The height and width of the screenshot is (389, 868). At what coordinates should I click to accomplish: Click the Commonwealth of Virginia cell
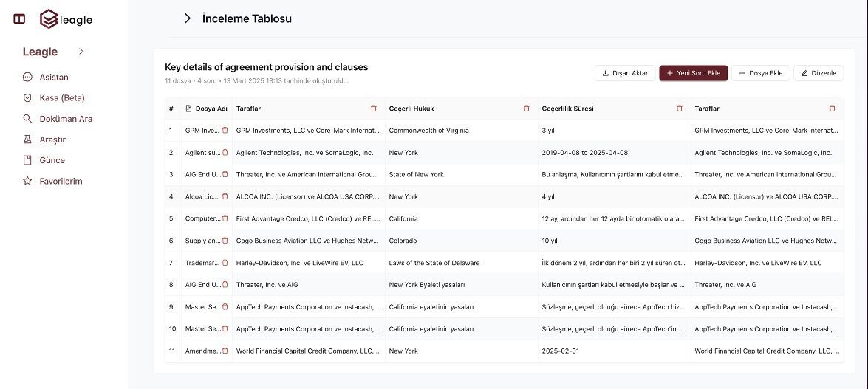point(428,131)
